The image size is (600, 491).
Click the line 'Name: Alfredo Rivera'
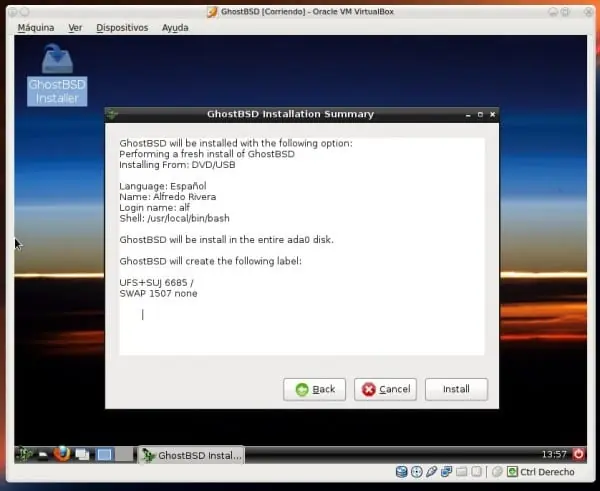[168, 197]
